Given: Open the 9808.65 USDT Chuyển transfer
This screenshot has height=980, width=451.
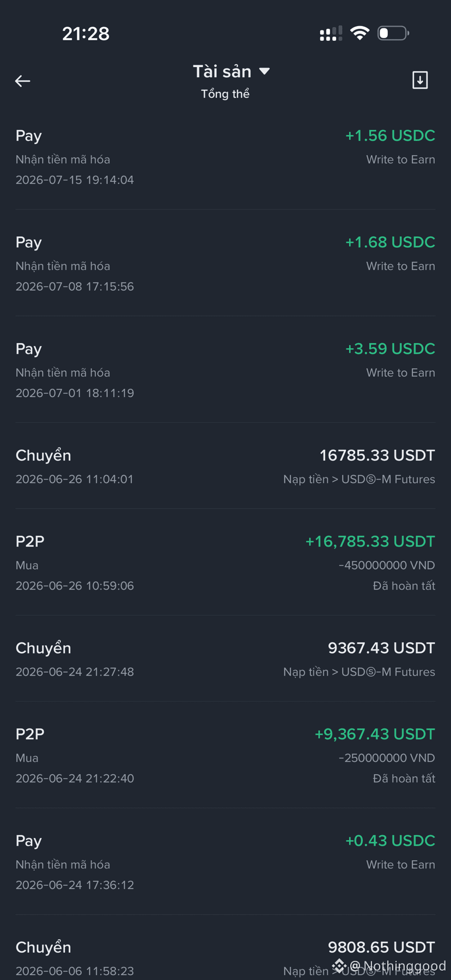Looking at the screenshot, I should (225, 958).
